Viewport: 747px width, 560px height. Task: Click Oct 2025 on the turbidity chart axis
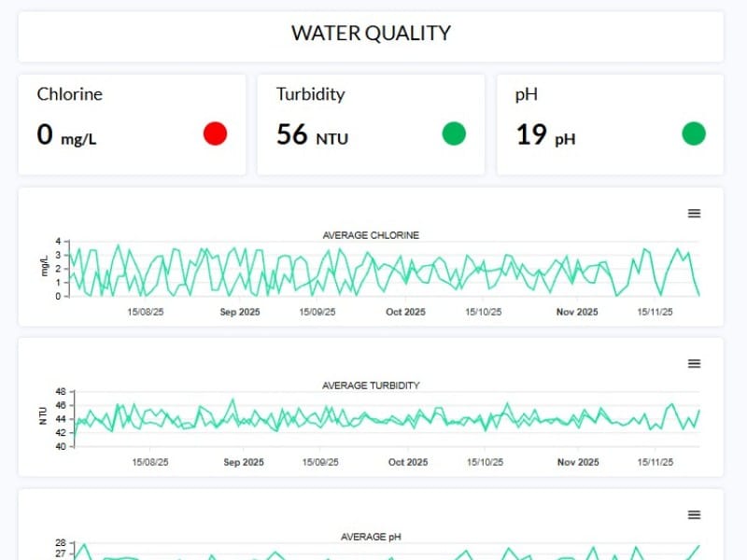pos(408,462)
